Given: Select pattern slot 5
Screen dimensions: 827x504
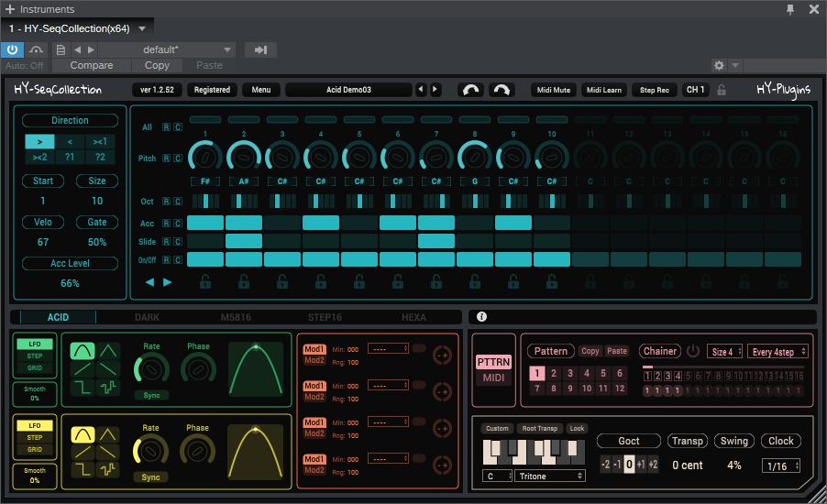Looking at the screenshot, I should 603,373.
